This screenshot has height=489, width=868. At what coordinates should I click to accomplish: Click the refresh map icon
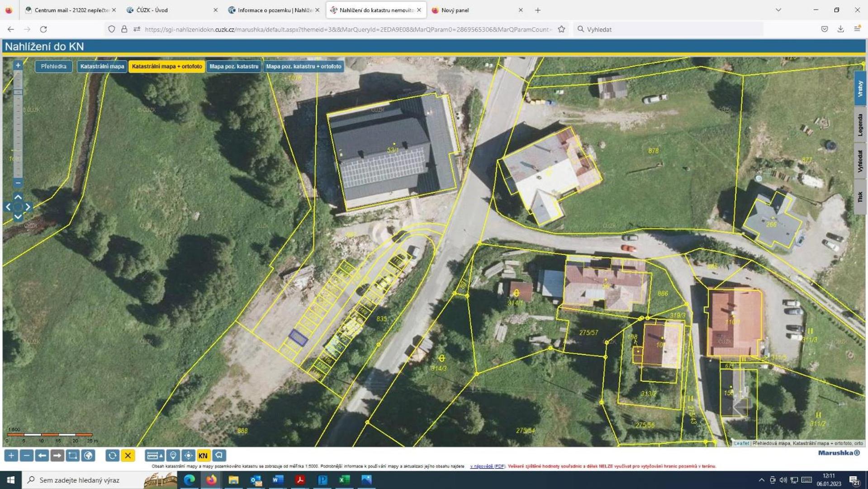112,455
